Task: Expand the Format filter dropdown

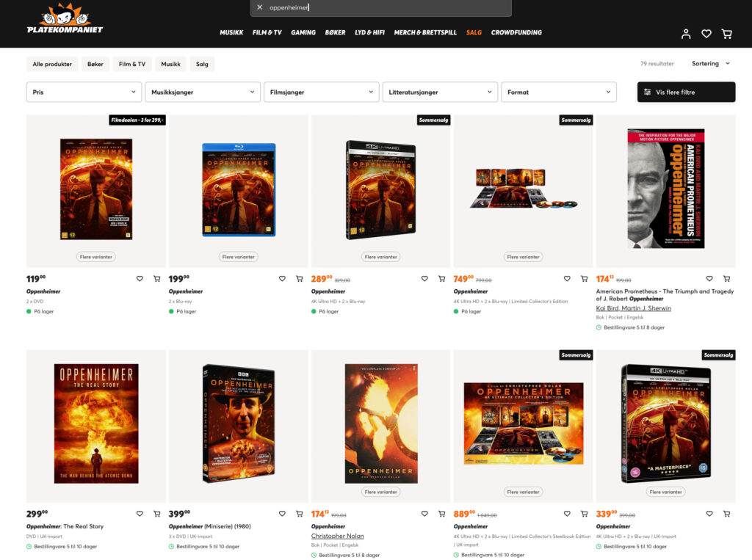Action: tap(559, 92)
